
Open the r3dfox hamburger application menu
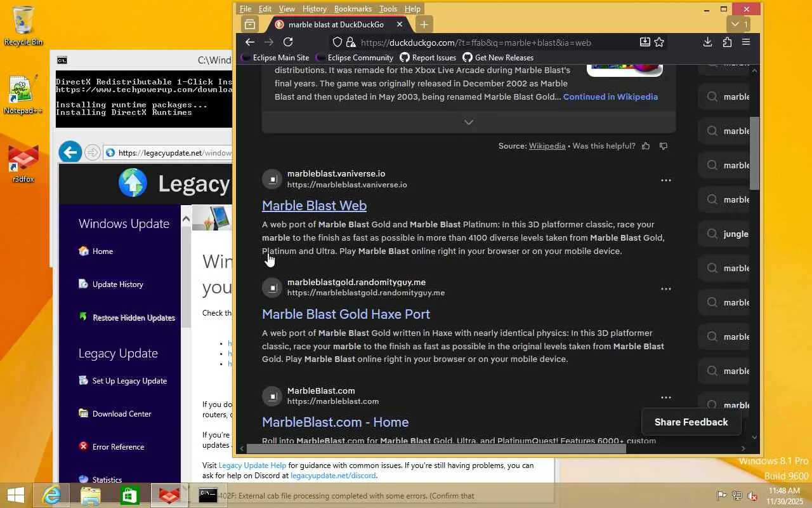[x=746, y=42]
